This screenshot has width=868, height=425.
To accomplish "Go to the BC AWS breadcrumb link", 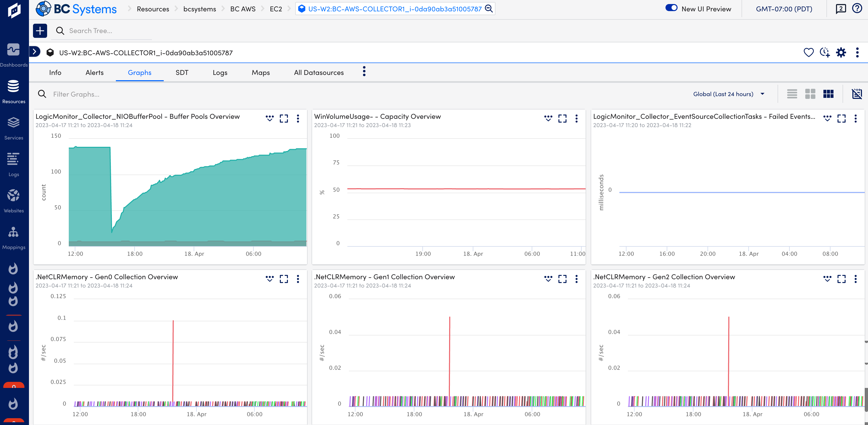I will coord(243,9).
